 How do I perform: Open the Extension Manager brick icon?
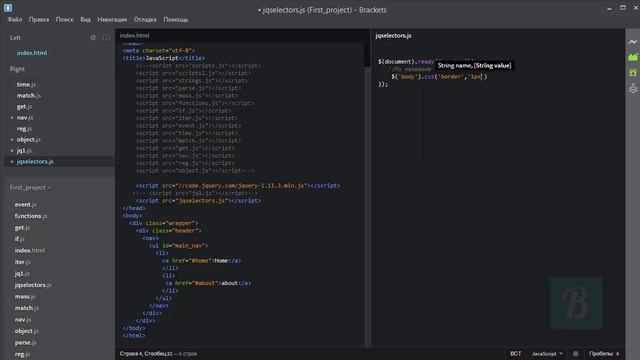[633, 57]
